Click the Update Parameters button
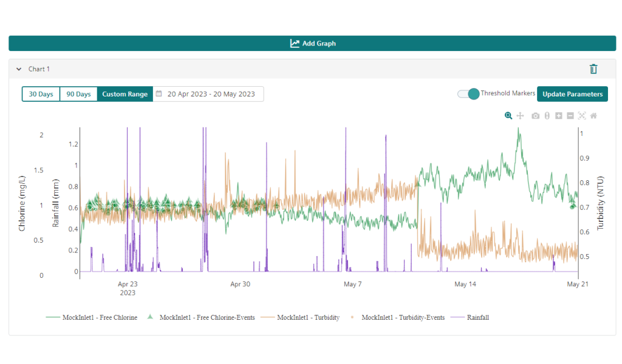Screen dimensions: 622x364 point(572,94)
